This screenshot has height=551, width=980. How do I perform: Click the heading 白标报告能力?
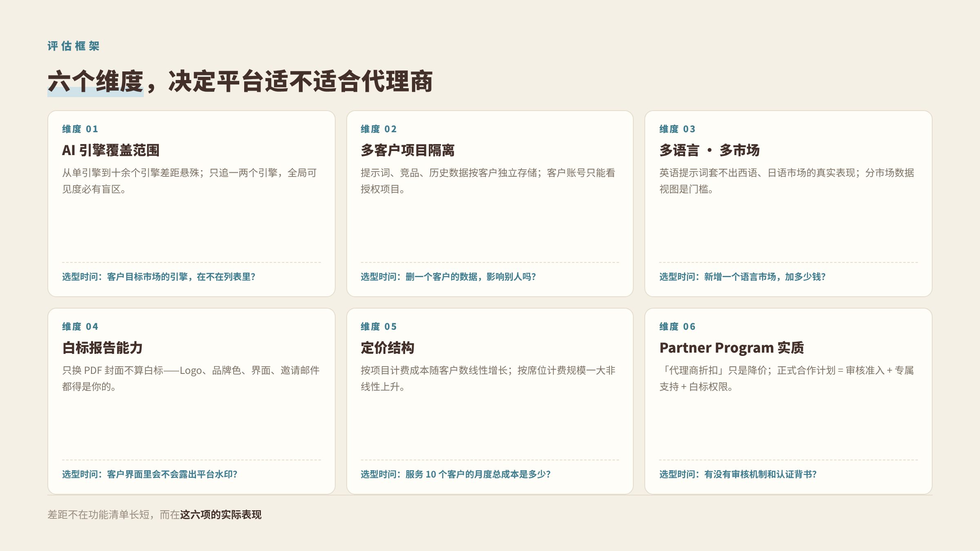102,348
